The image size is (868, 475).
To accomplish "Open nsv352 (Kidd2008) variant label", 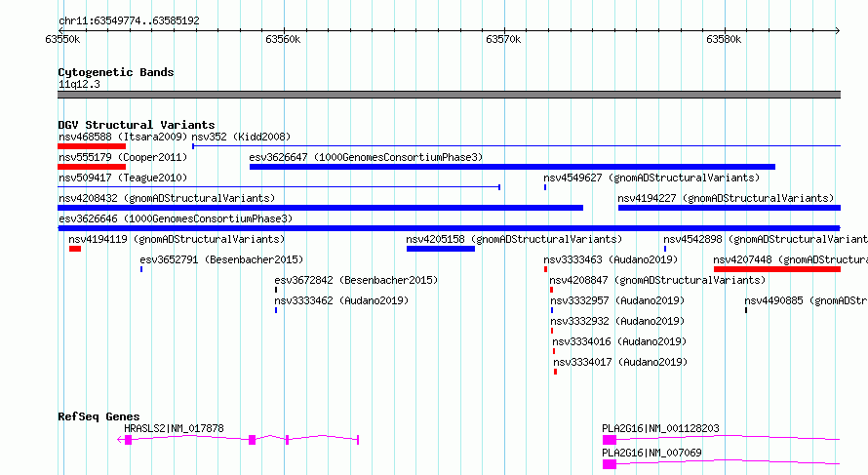I will (x=241, y=137).
